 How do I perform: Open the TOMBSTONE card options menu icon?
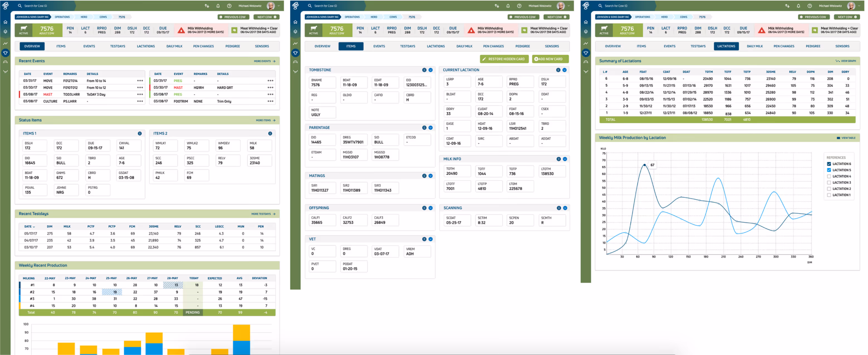pyautogui.click(x=424, y=70)
